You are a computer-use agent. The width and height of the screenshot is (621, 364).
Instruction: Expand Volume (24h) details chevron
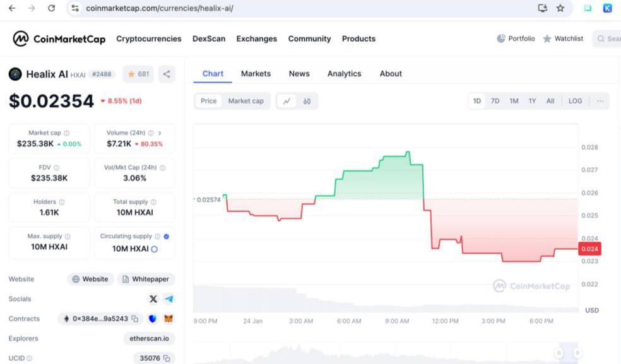160,133
